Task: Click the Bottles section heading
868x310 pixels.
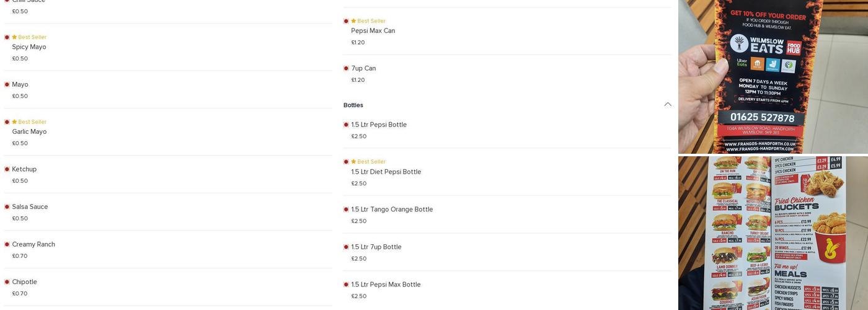Action: click(353, 105)
